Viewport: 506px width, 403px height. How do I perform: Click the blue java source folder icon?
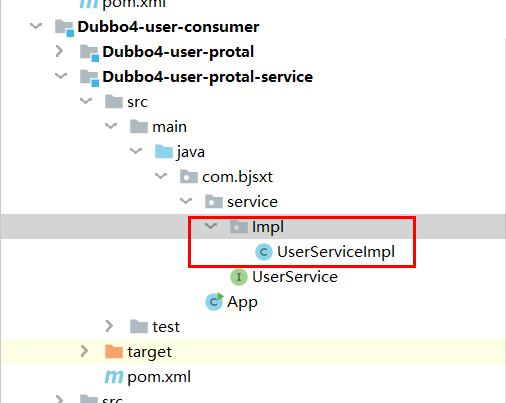pos(164,151)
